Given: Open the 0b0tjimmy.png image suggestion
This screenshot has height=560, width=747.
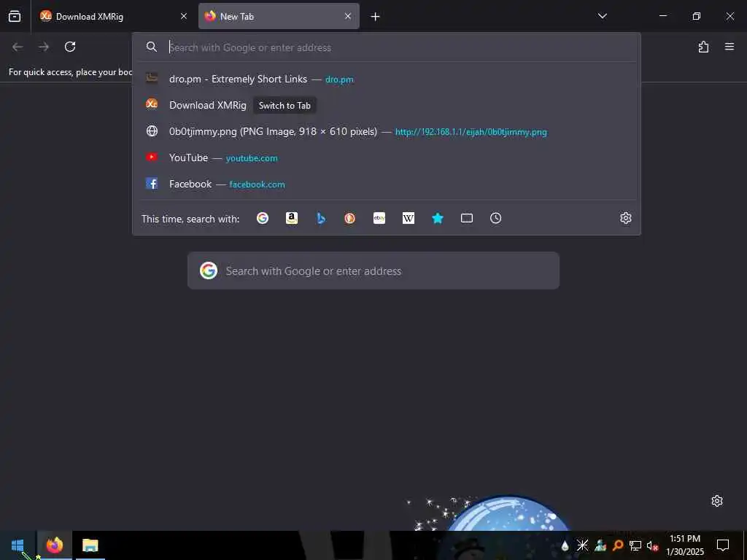Looking at the screenshot, I should pos(386,131).
